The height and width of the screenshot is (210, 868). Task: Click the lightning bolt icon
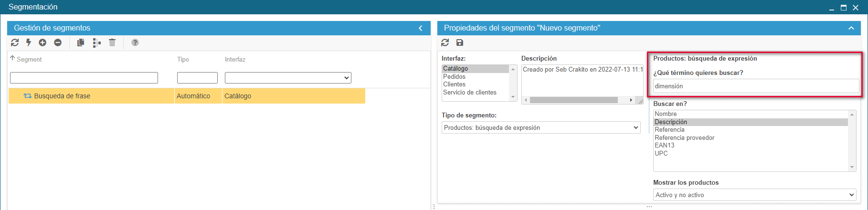[29, 42]
